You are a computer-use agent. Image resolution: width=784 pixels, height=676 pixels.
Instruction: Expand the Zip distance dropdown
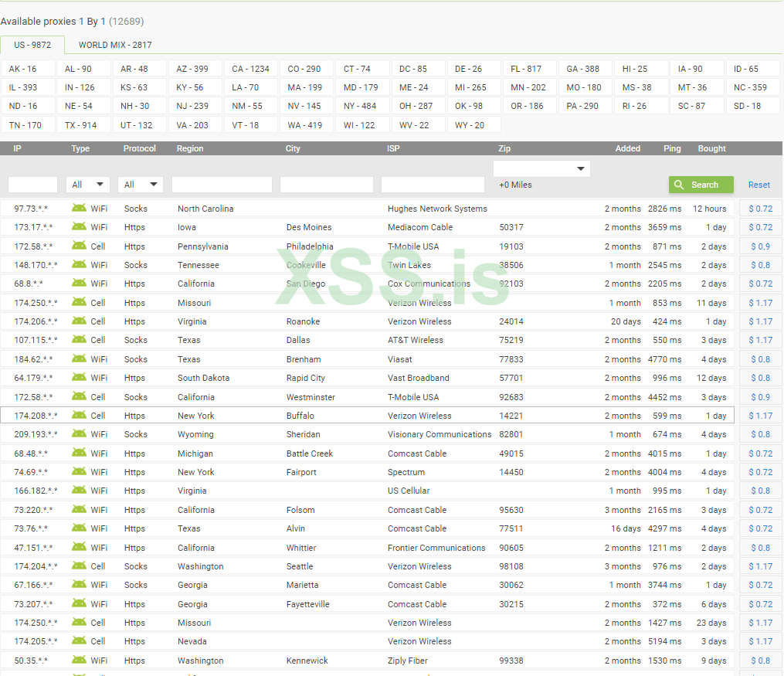(x=541, y=168)
